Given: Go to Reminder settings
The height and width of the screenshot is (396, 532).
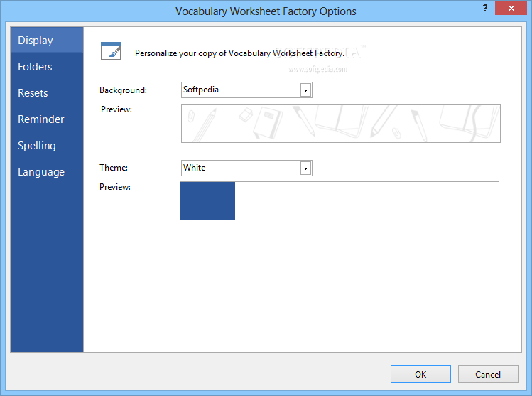Looking at the screenshot, I should (x=47, y=119).
